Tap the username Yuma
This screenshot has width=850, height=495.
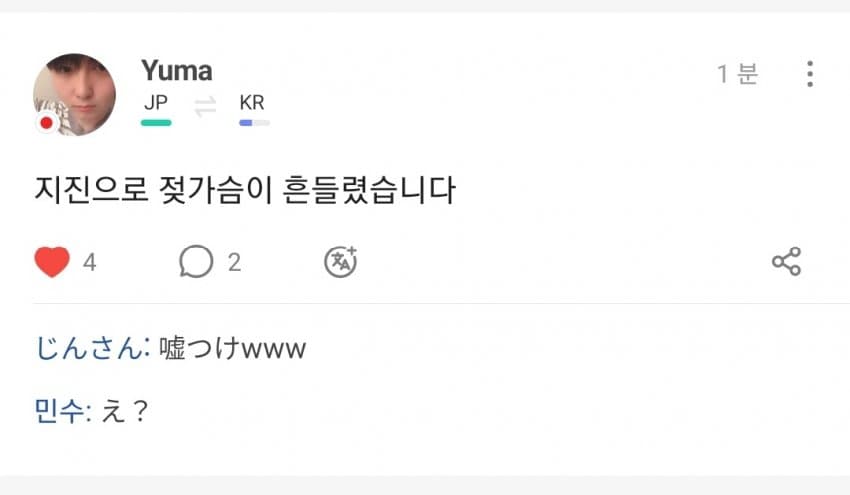(x=176, y=71)
